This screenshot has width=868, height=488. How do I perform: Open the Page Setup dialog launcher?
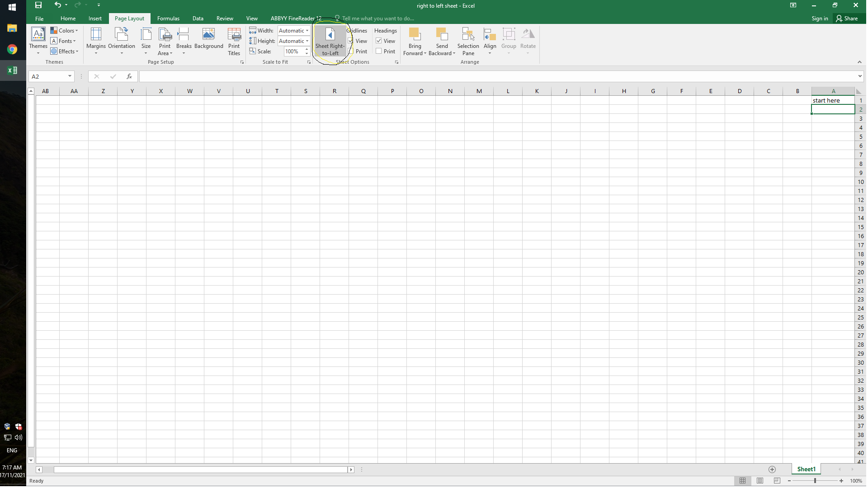coord(242,62)
